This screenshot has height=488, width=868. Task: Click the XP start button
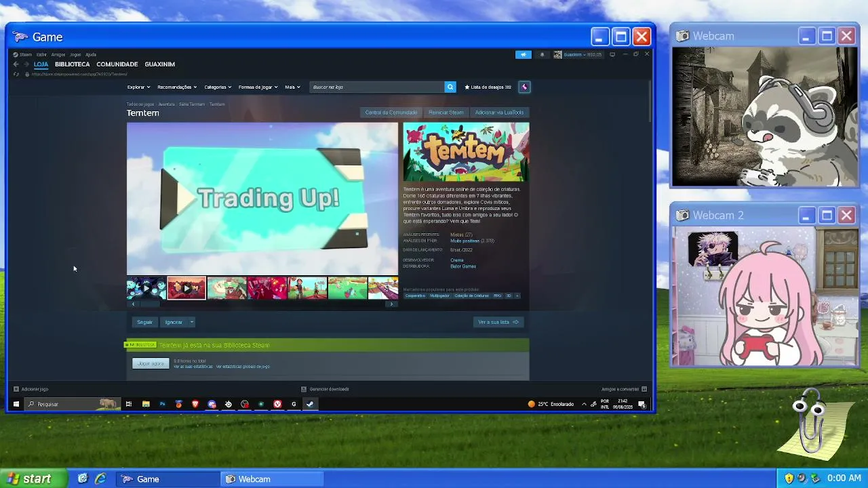[x=34, y=479]
